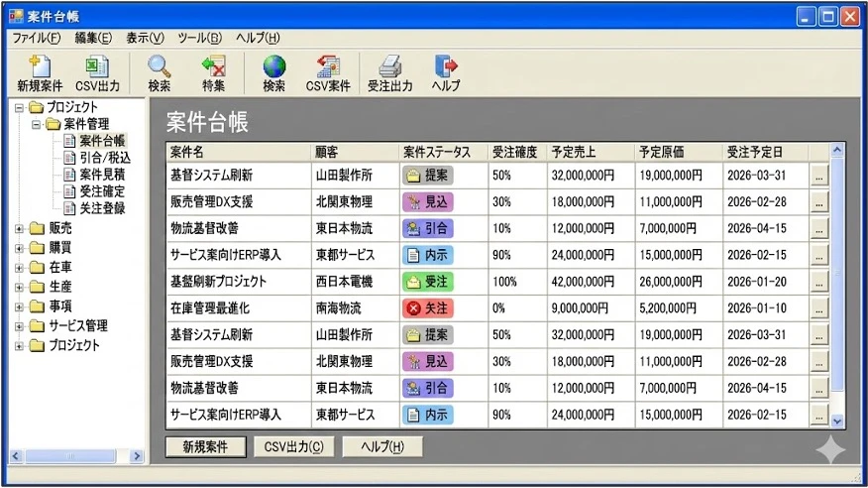The height and width of the screenshot is (488, 868).
Task: Open details button for 基盤刷新プロジェクト row
Action: coord(818,282)
